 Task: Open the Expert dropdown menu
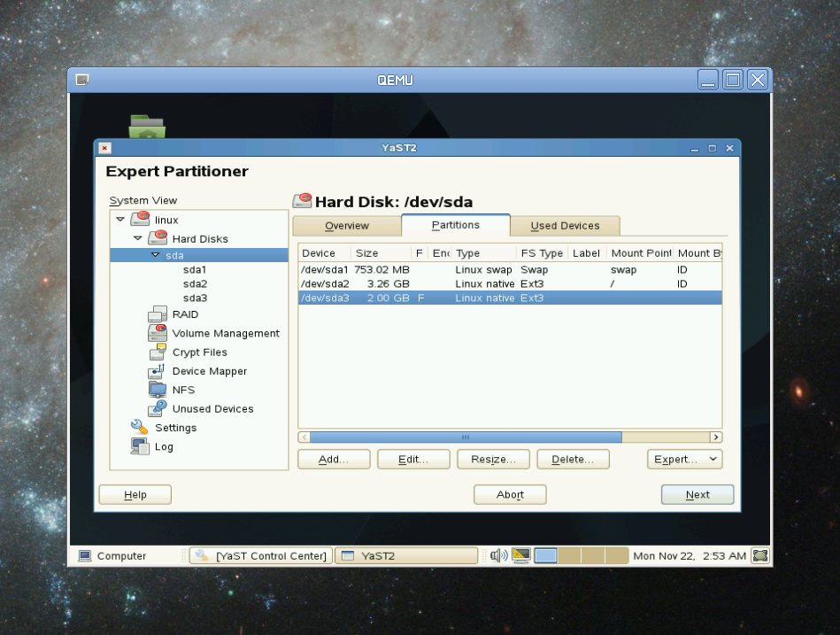(x=683, y=459)
